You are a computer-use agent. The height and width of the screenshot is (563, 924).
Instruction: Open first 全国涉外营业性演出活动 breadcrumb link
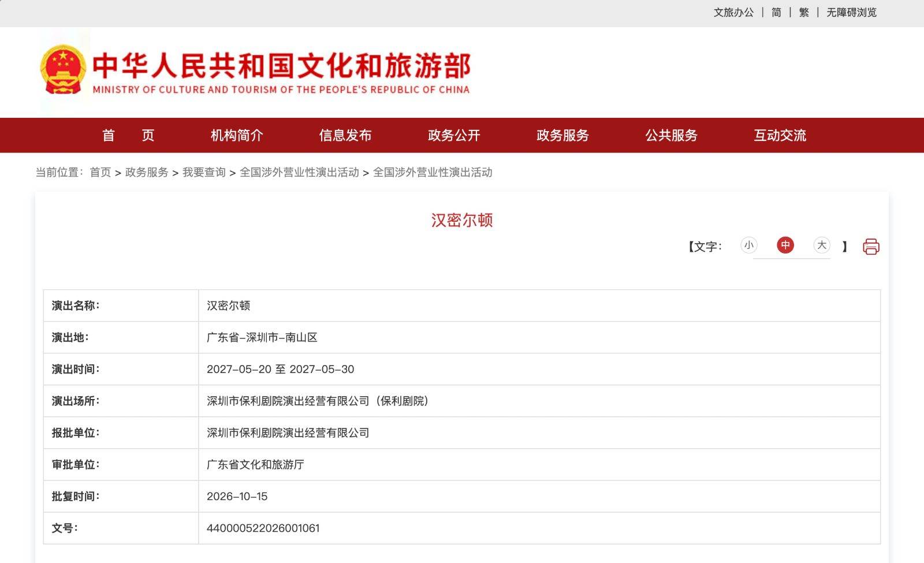pos(299,172)
